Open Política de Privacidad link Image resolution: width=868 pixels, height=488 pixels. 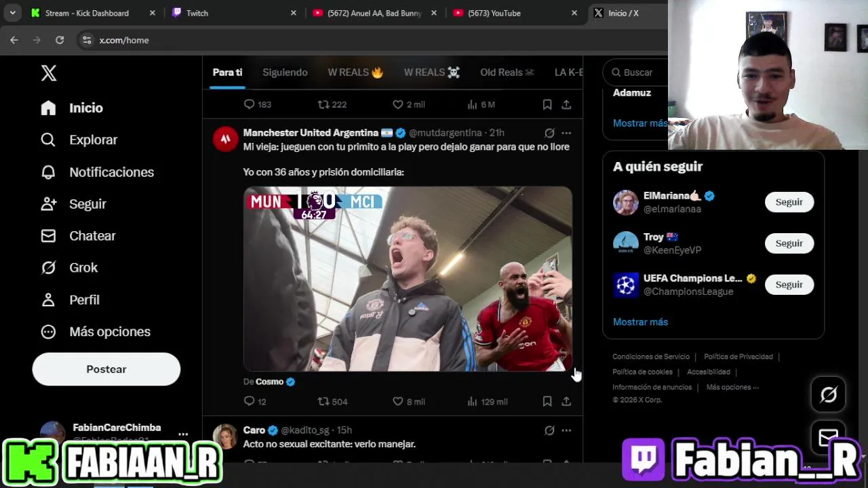tap(738, 357)
